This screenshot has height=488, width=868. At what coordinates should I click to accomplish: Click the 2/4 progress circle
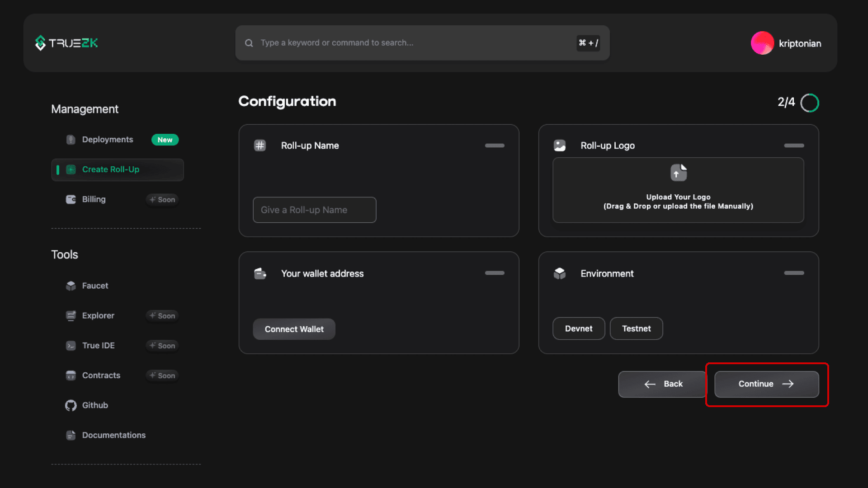[810, 103]
